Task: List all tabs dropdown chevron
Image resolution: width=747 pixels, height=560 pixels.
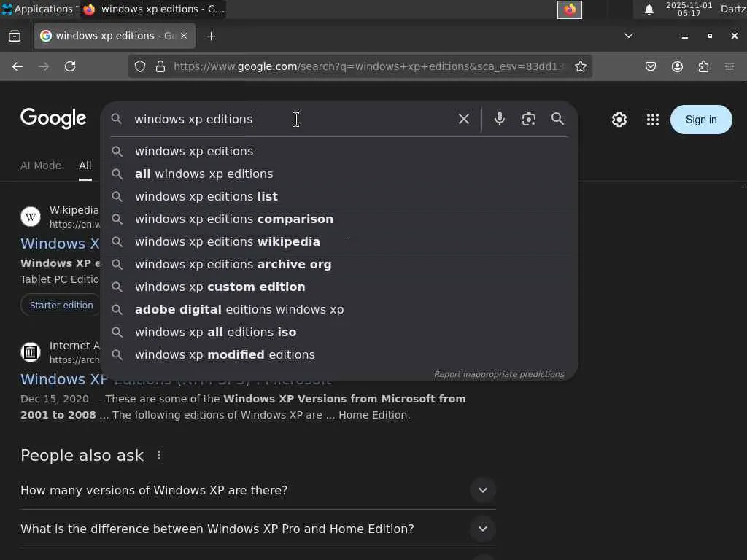Action: pyautogui.click(x=629, y=36)
